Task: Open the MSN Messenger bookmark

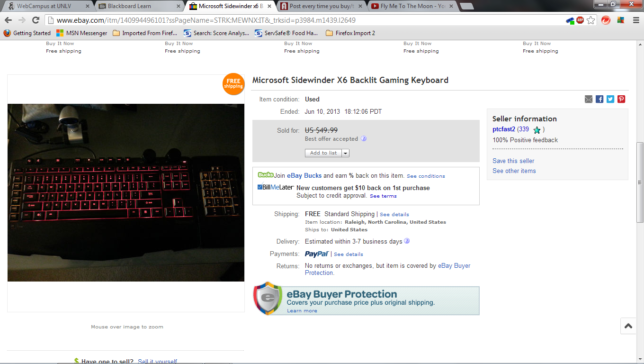Action: [82, 33]
